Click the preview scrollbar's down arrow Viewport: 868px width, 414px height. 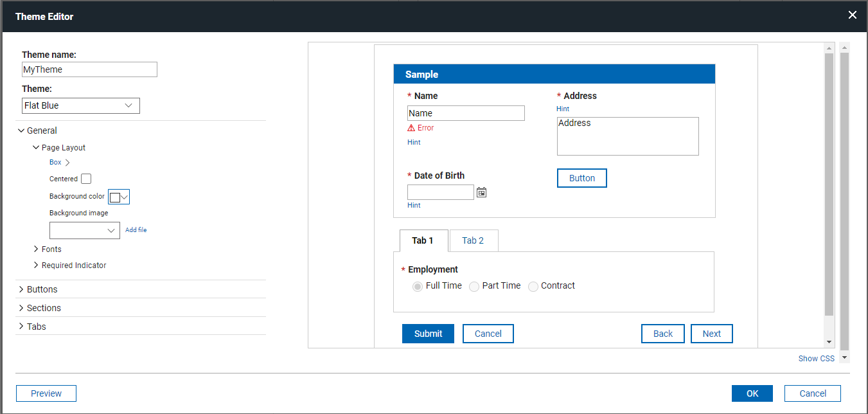pyautogui.click(x=829, y=343)
